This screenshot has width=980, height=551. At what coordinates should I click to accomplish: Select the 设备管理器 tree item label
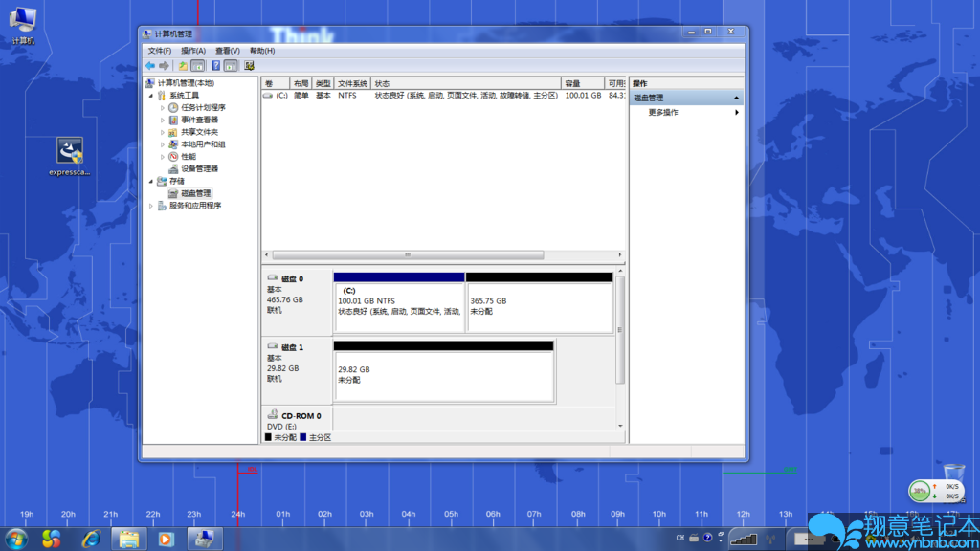tap(199, 168)
